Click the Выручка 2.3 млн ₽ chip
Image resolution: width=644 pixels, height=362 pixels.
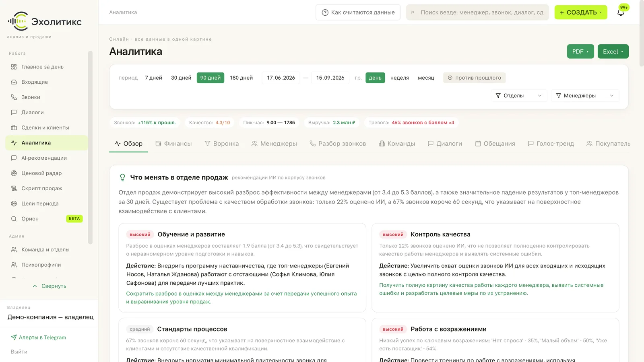point(332,123)
